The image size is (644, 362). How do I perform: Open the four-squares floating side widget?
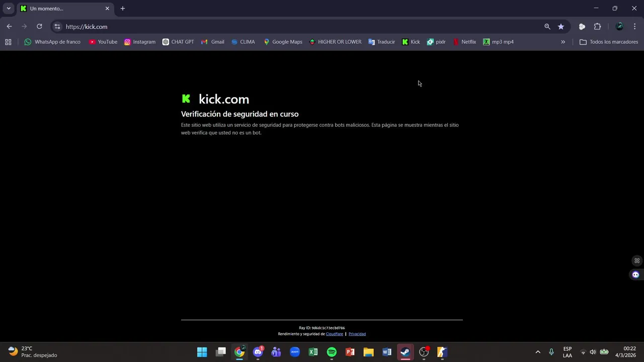tap(637, 260)
